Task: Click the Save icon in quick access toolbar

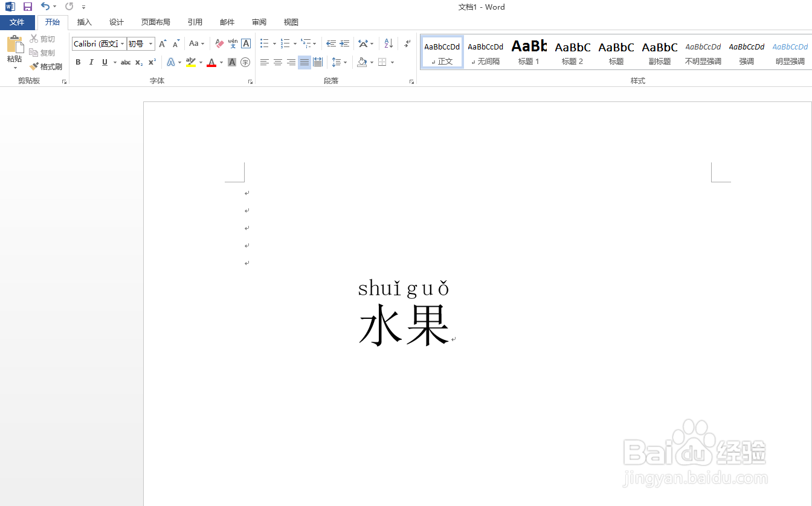Action: (27, 7)
